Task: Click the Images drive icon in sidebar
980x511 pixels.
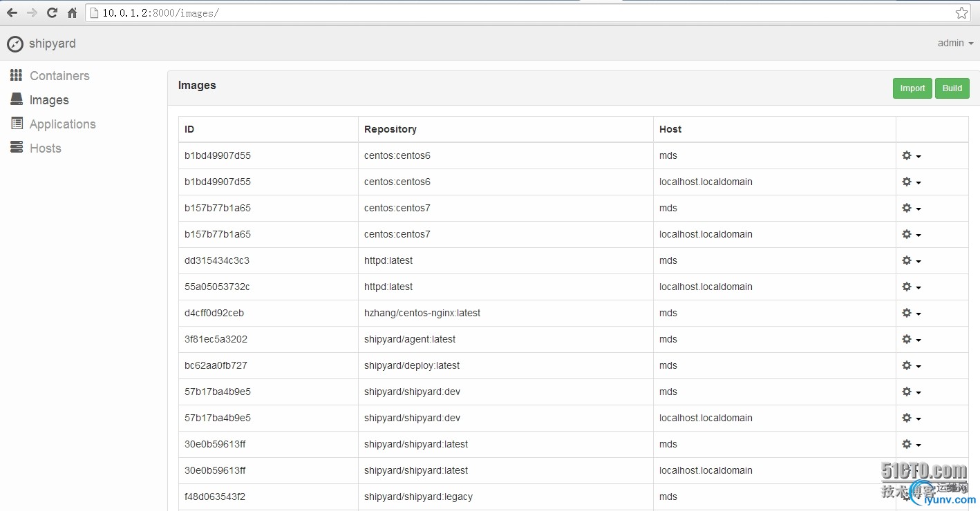Action: (x=17, y=99)
